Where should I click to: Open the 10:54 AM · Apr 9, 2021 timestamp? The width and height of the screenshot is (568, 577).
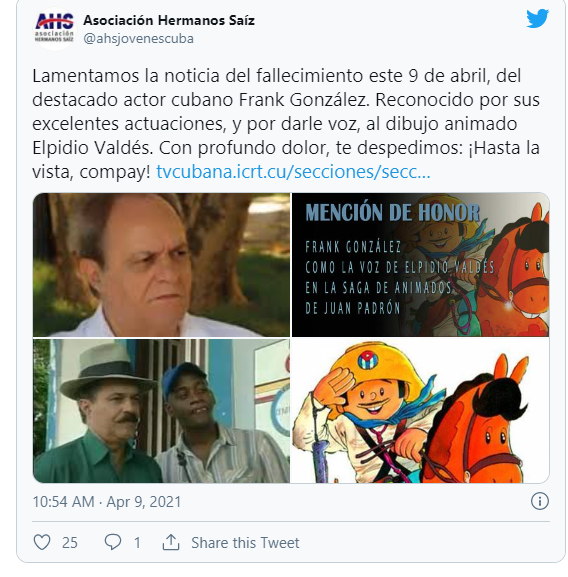[x=107, y=502]
